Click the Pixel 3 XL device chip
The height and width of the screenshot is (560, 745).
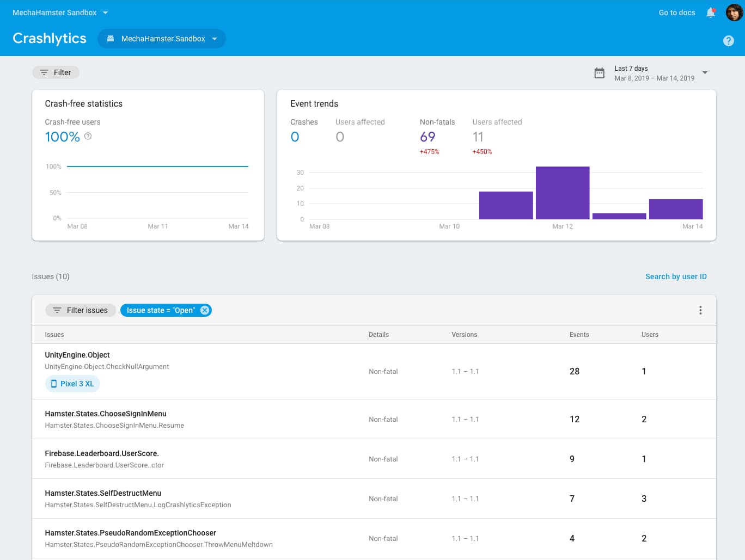pyautogui.click(x=72, y=384)
